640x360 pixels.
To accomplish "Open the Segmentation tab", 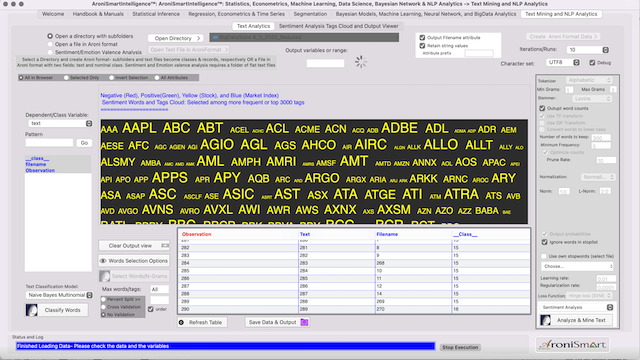I will pyautogui.click(x=310, y=14).
